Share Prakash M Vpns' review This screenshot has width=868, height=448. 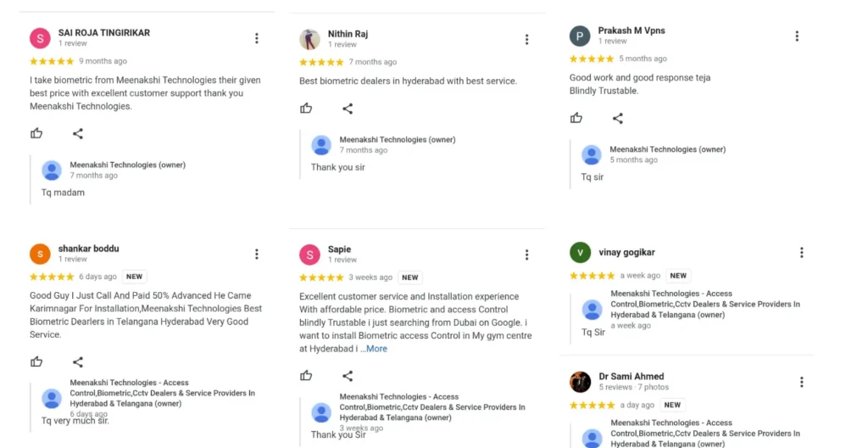click(x=618, y=118)
